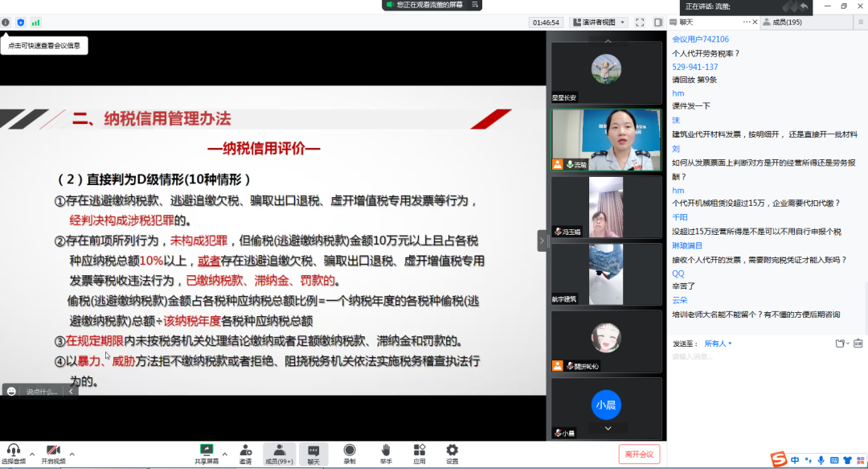Click the Sogou input method S icon

778,459
